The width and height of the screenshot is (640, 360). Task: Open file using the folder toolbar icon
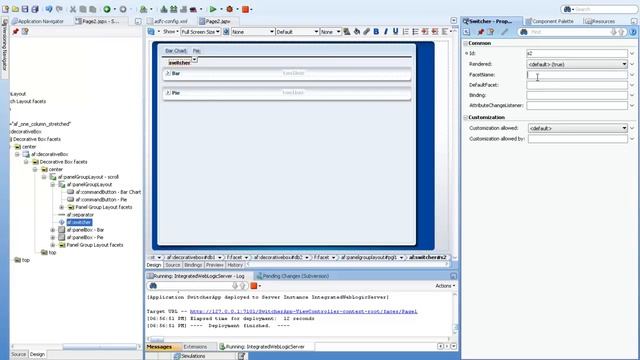coord(15,9)
